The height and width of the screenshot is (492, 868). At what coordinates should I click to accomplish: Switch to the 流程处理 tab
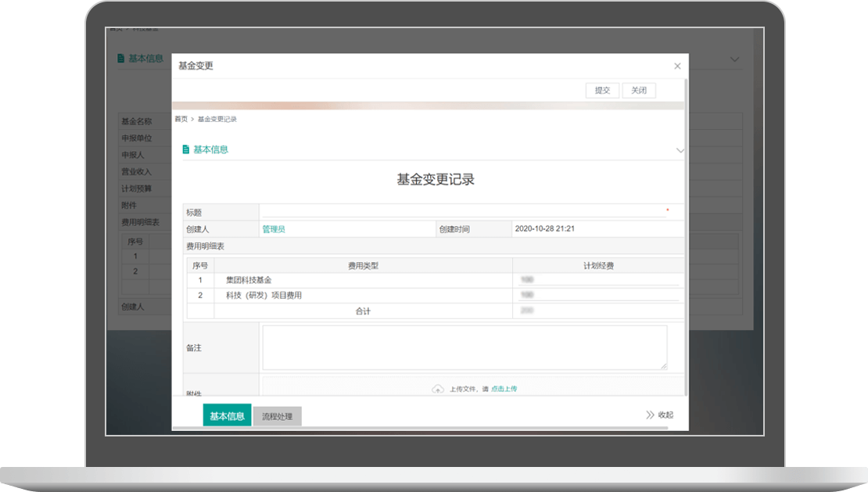coord(278,416)
